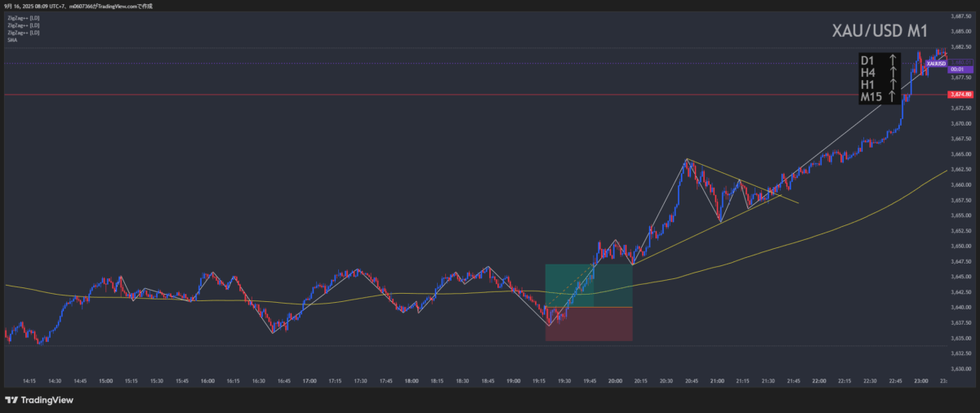Viewport: 980px width, 413px height.
Task: Click the 17:00 label on the time axis
Action: (310, 380)
